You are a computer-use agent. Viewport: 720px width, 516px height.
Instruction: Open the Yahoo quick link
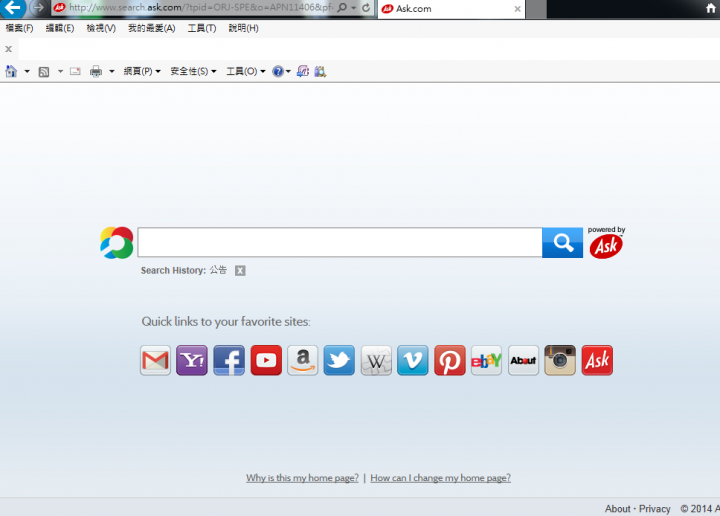pos(192,360)
